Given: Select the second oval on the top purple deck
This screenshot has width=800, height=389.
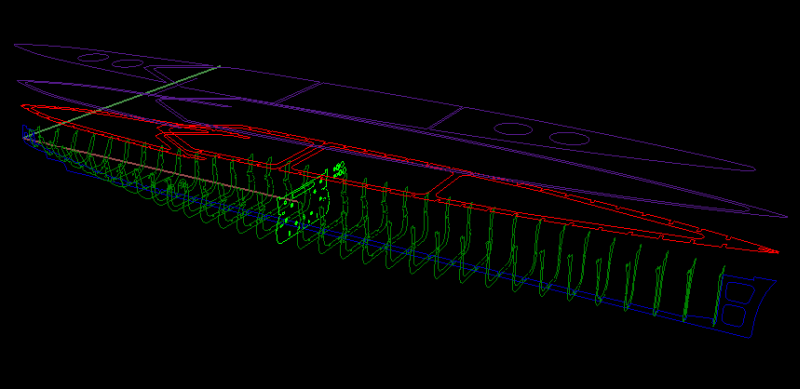Looking at the screenshot, I should click(x=128, y=63).
